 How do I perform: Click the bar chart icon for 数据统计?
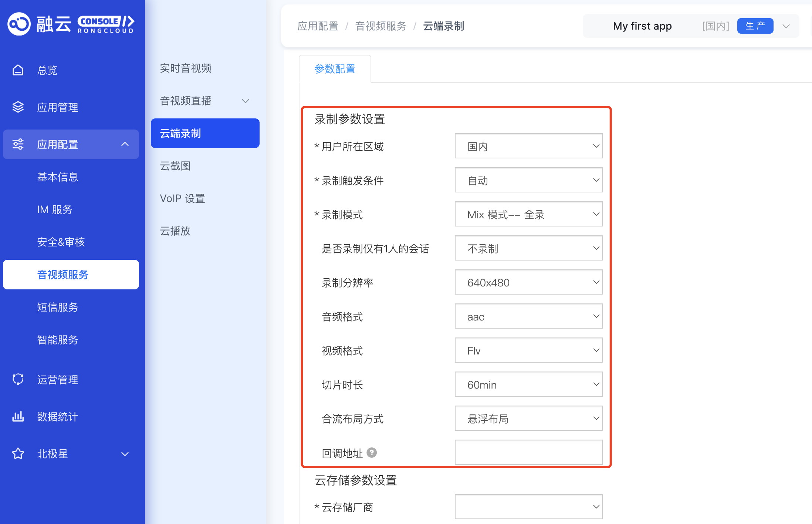click(x=18, y=416)
